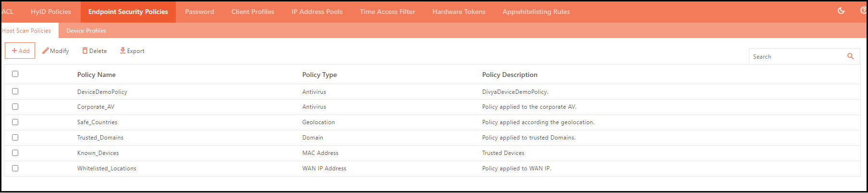Switch to Host Scan Policies sub-tab
The width and height of the screenshot is (868, 193).
[26, 31]
